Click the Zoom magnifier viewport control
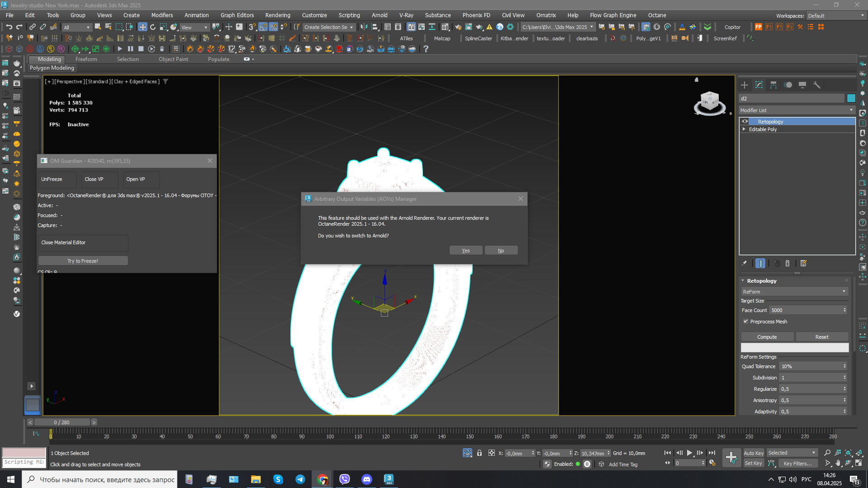 click(x=827, y=453)
